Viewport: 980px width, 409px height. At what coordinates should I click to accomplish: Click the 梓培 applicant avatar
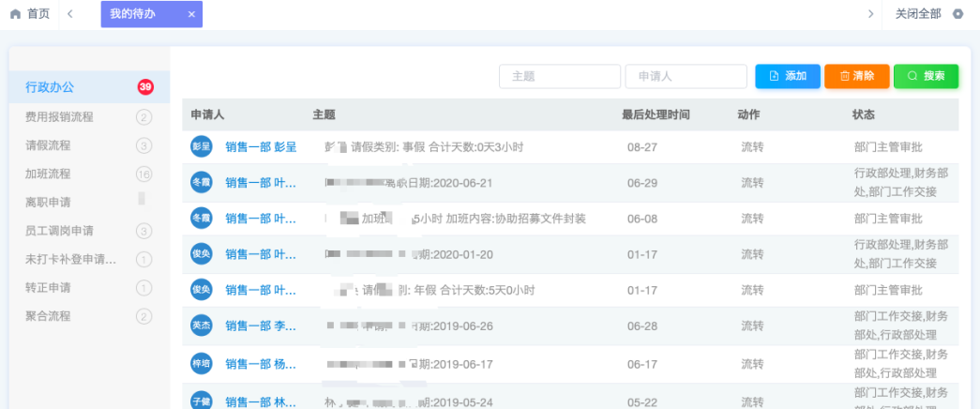pyautogui.click(x=201, y=361)
